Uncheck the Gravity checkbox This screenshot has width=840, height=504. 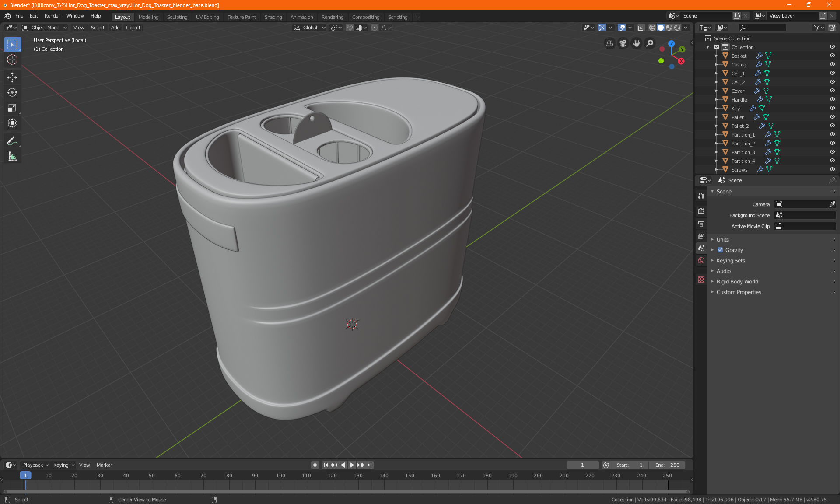coord(720,250)
